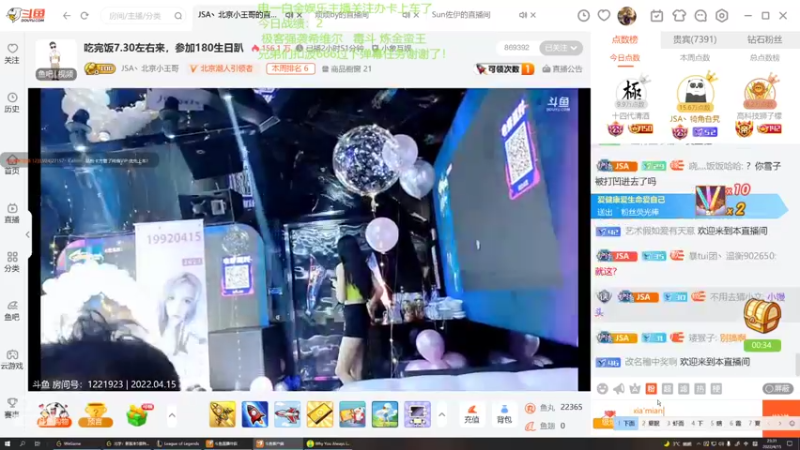Image resolution: width=800 pixels, height=450 pixels.
Task: Click the search magnifier icon
Action: click(x=178, y=16)
